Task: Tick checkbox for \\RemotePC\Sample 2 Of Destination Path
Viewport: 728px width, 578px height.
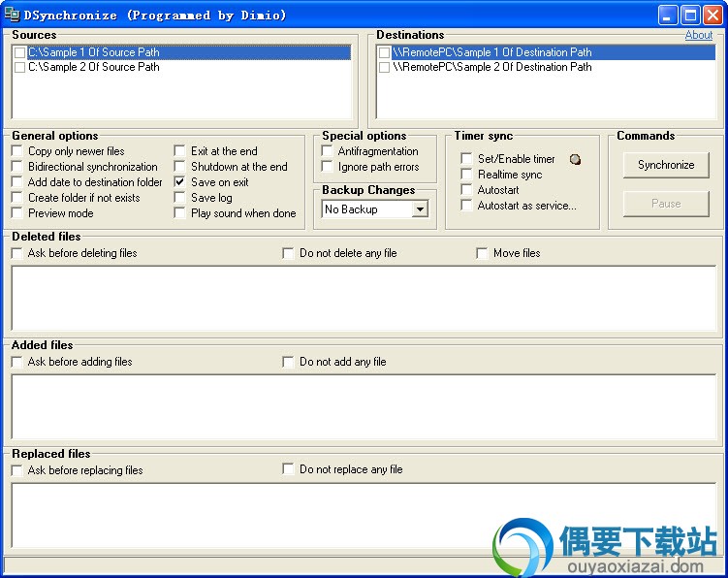Action: pyautogui.click(x=385, y=67)
